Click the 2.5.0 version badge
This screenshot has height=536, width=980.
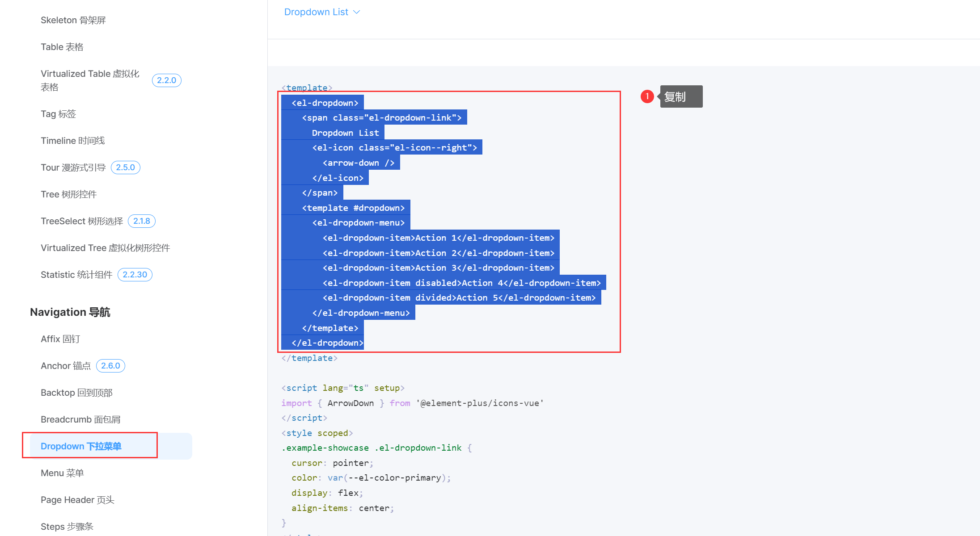[125, 167]
